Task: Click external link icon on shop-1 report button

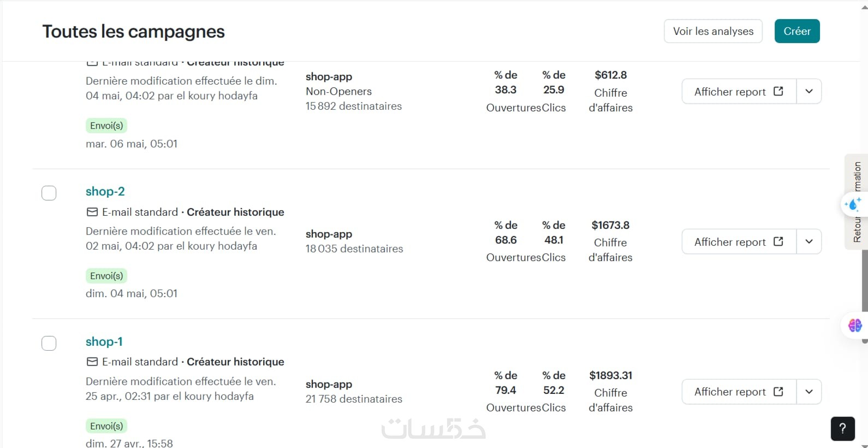Action: point(778,391)
